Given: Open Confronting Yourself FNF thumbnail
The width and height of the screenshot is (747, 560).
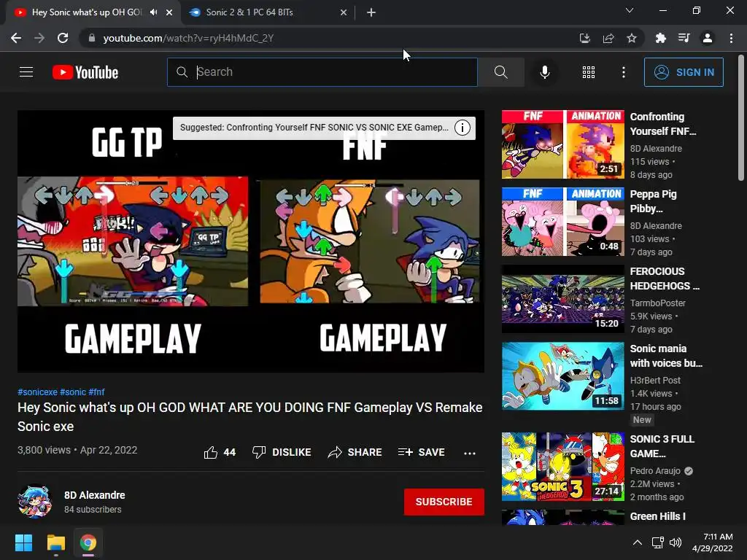Looking at the screenshot, I should (562, 144).
